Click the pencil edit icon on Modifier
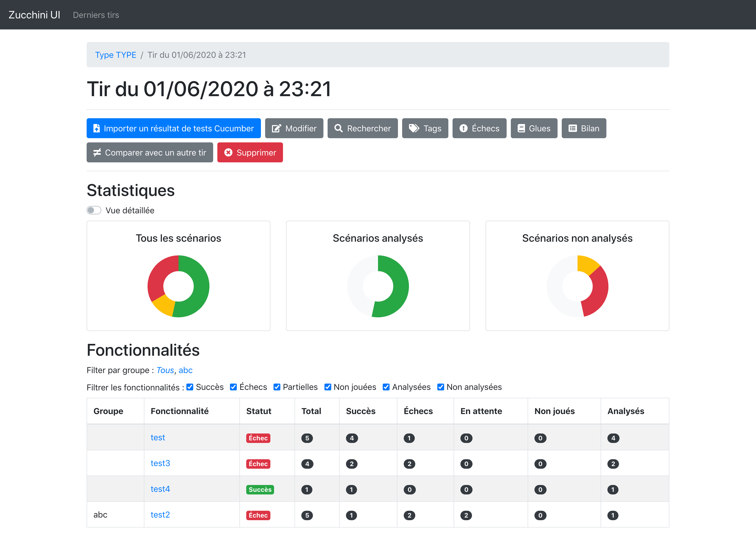The height and width of the screenshot is (537, 756). point(276,128)
